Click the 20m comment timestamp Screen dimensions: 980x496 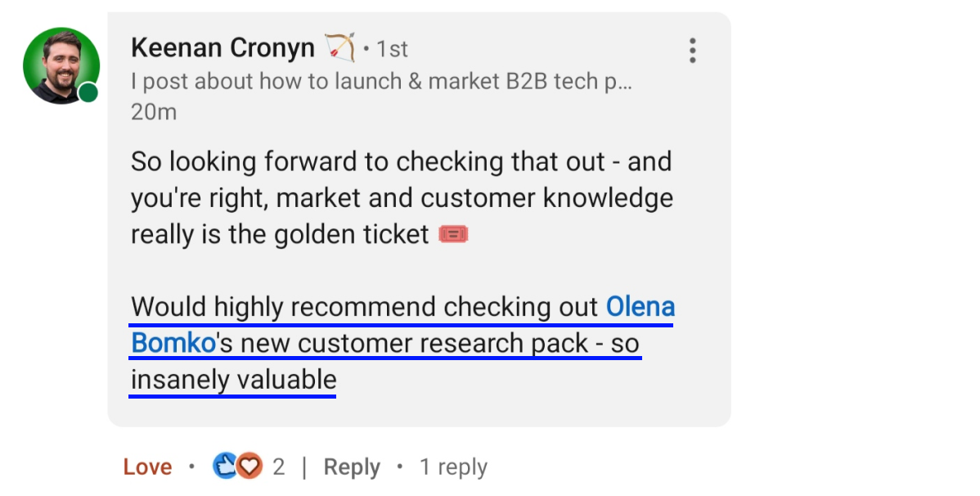click(154, 111)
